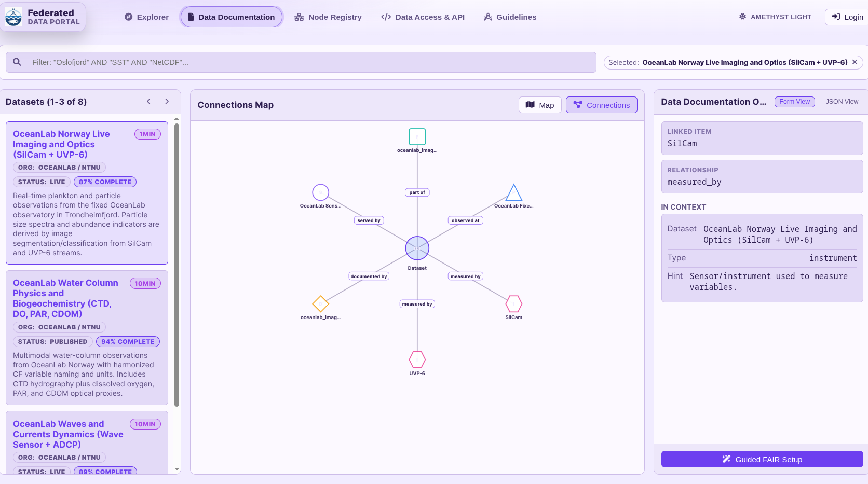Viewport: 868px width, 484px height.
Task: Click left chevron in Datasets pagination
Action: [148, 101]
